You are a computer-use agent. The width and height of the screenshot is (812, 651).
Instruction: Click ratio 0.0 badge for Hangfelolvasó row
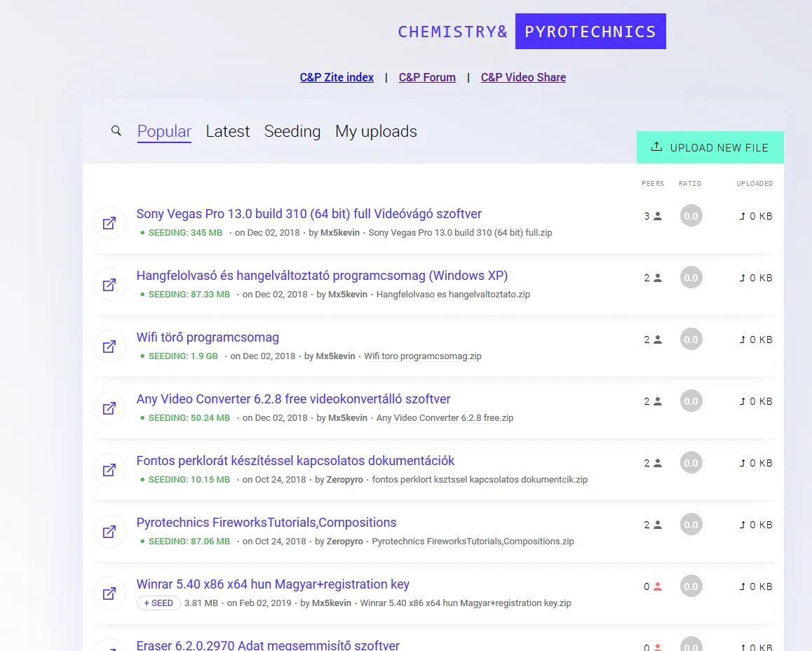691,278
